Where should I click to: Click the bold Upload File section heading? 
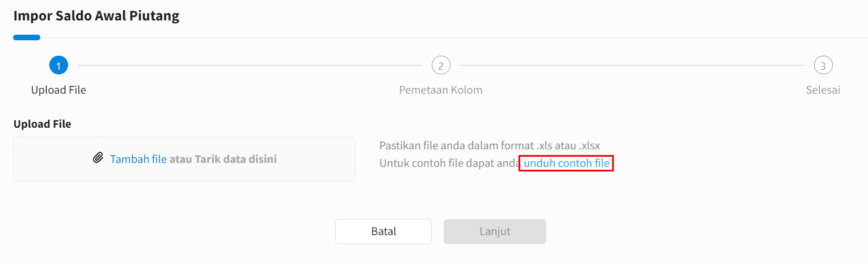coord(43,124)
